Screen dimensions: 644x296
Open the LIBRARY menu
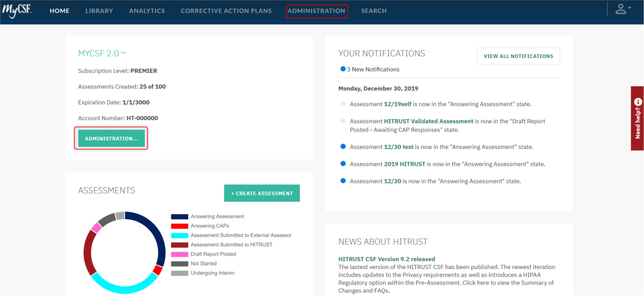tap(99, 11)
